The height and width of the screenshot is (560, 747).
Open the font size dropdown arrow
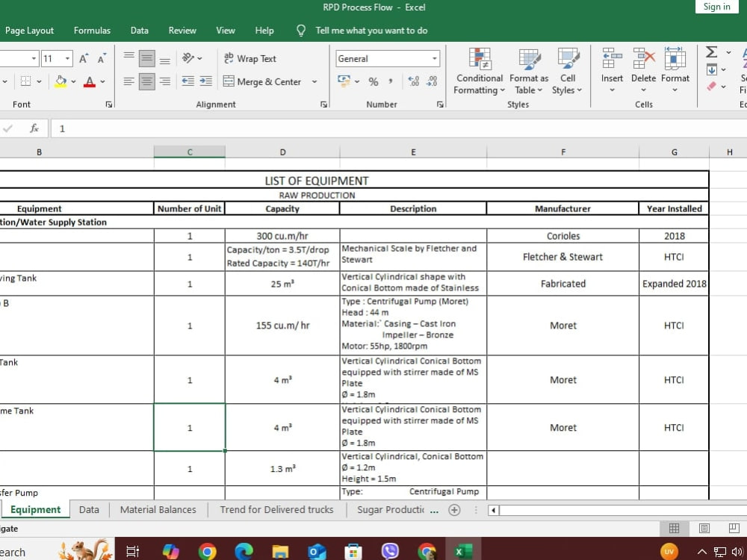[68, 58]
